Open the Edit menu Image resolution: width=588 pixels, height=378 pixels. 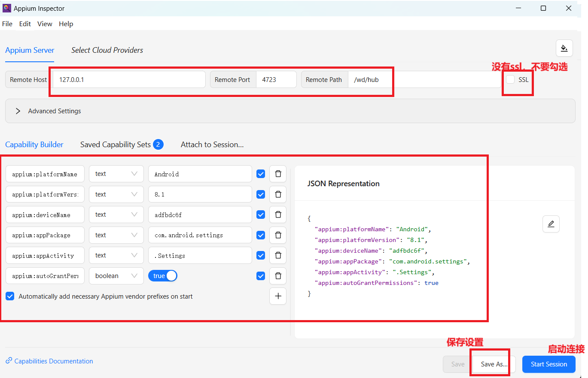pos(25,24)
